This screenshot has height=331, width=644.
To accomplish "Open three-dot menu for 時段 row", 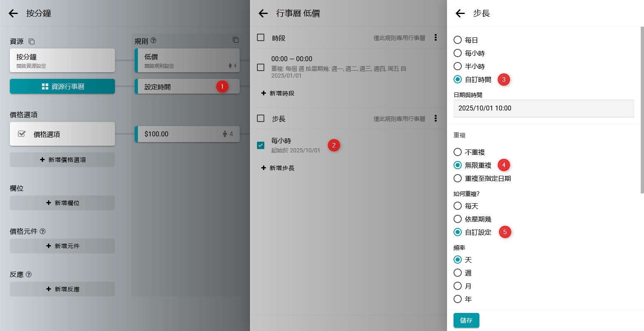I will click(435, 38).
